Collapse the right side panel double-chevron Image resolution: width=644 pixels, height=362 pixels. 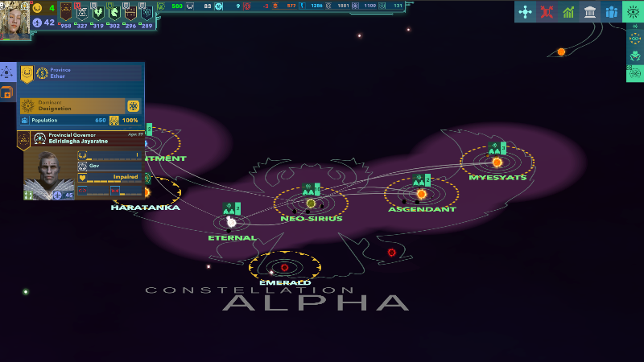[635, 27]
